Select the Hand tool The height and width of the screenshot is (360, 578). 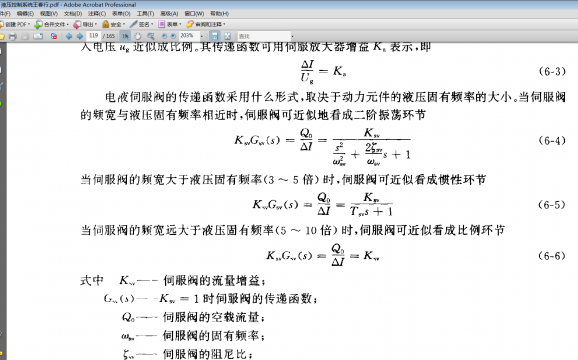click(137, 36)
